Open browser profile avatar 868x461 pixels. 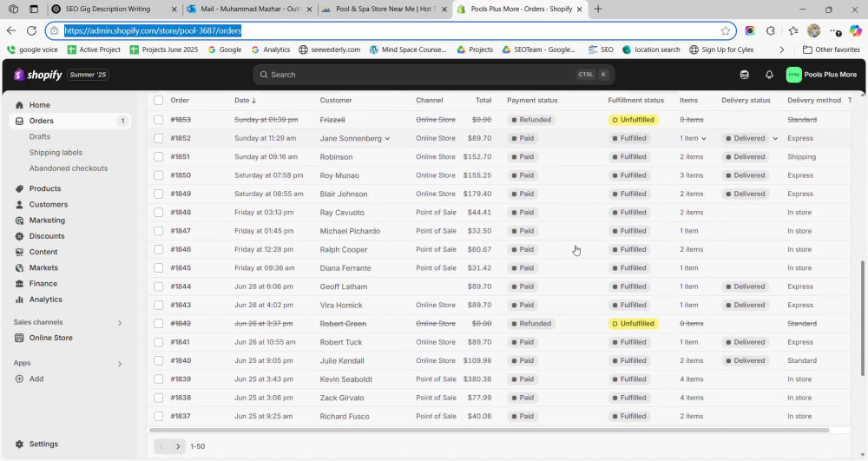point(814,31)
